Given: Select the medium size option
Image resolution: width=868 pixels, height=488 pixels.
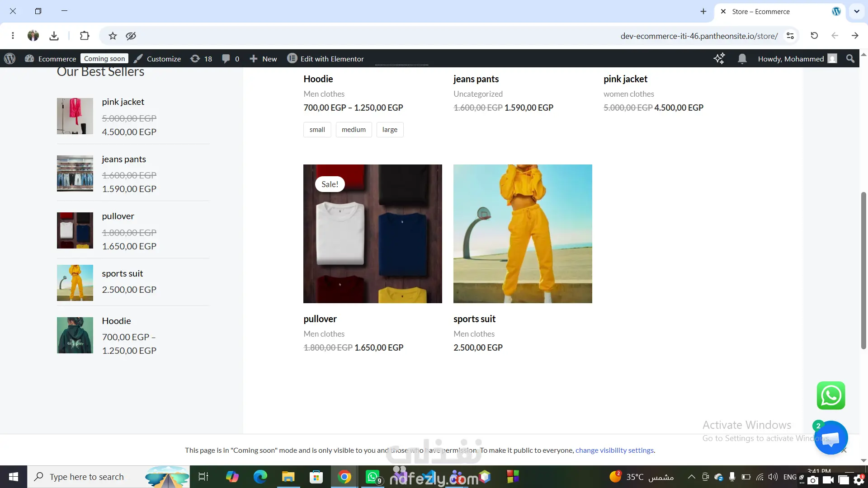Looking at the screenshot, I should [354, 130].
